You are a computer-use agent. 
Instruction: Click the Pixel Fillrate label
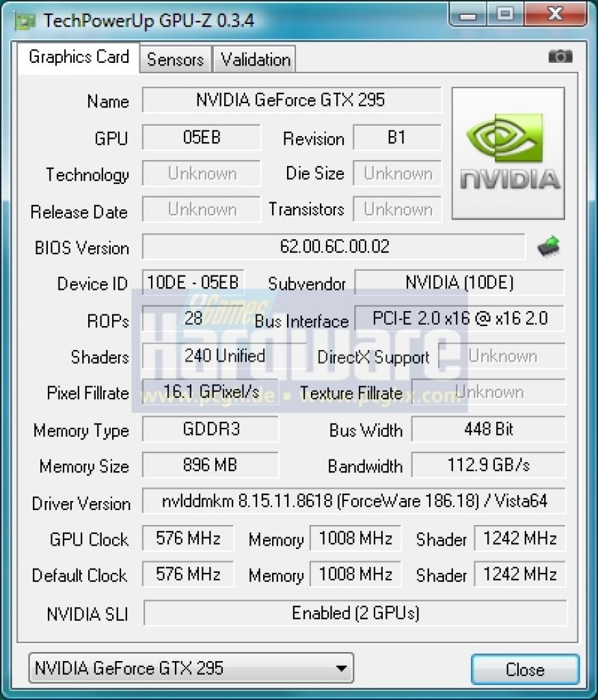88,393
